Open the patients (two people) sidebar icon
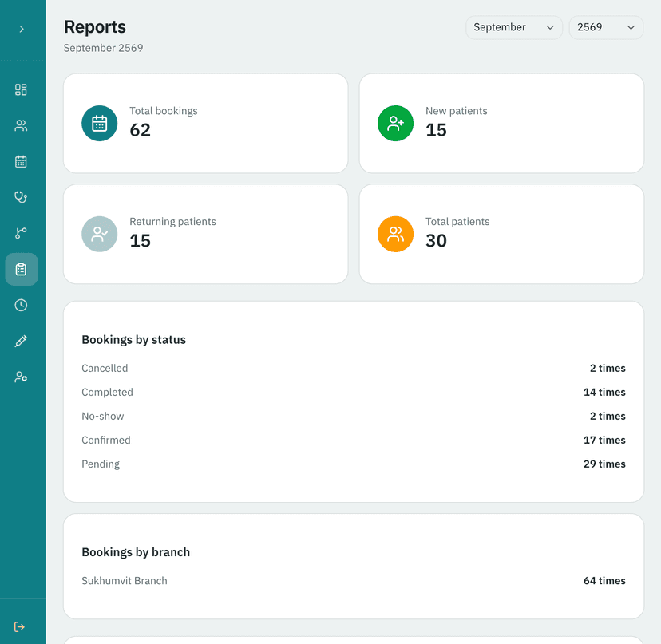661x644 pixels. pyautogui.click(x=21, y=125)
